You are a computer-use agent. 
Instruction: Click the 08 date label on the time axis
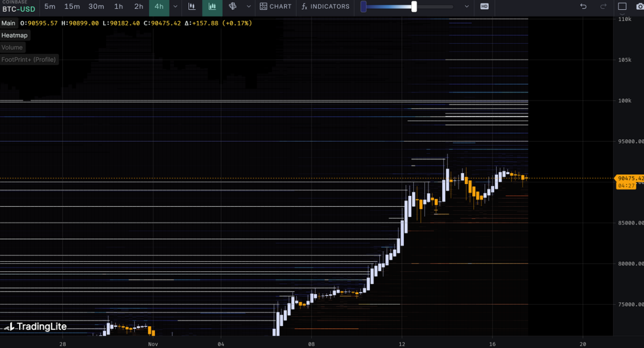(x=312, y=344)
